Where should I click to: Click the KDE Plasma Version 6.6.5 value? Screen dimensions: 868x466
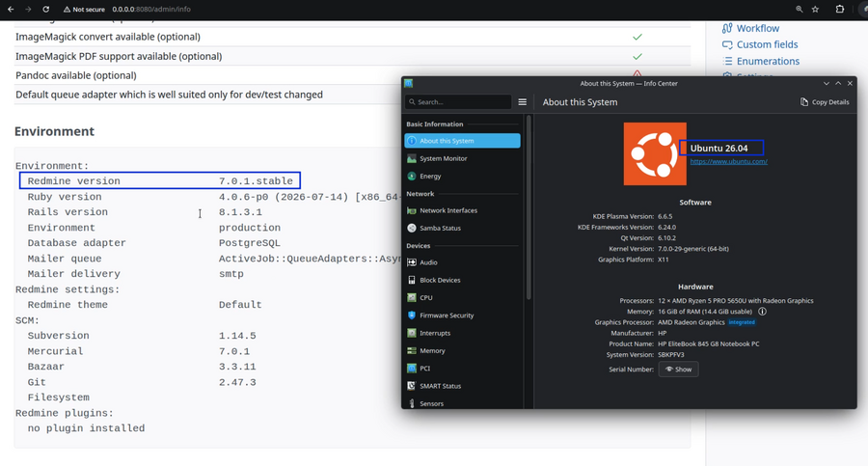665,217
